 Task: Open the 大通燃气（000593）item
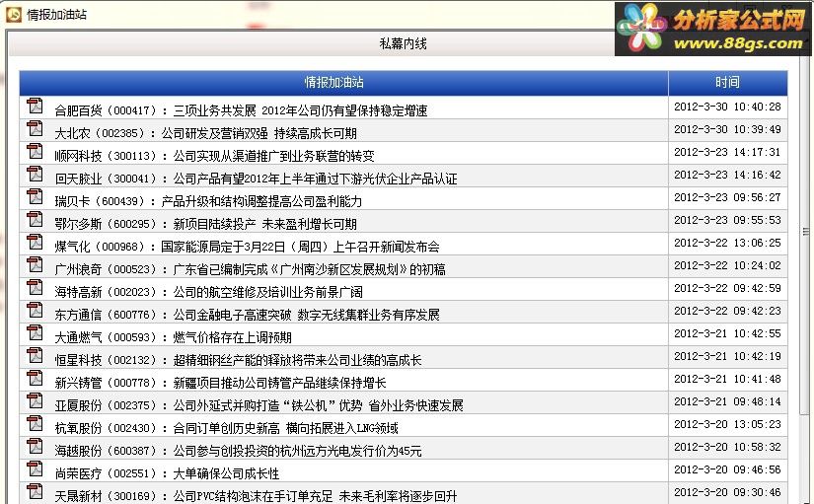[x=173, y=337]
